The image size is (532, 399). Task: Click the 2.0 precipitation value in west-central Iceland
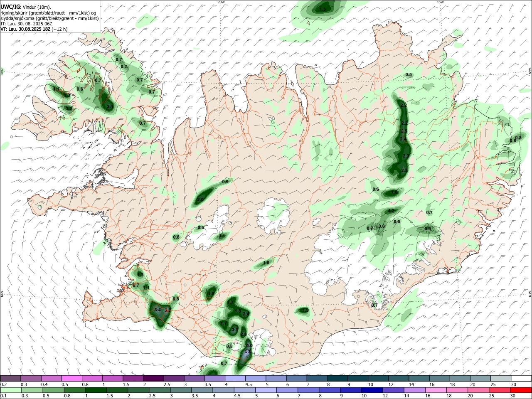[x=200, y=200]
